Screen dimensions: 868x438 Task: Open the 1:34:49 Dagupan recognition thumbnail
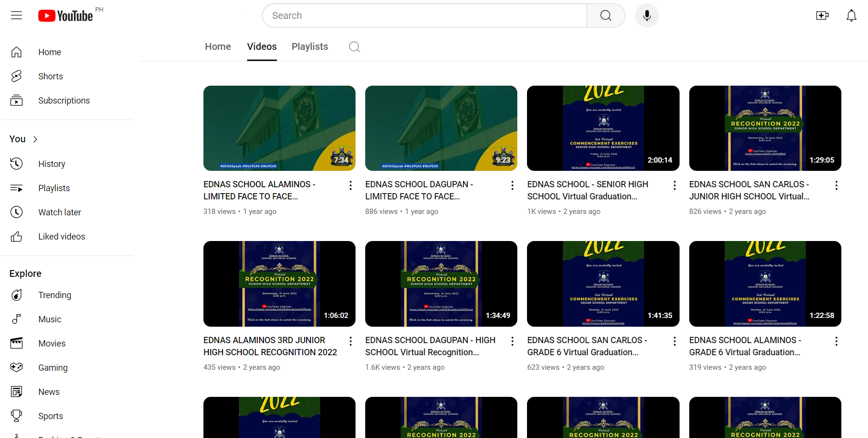click(x=441, y=284)
